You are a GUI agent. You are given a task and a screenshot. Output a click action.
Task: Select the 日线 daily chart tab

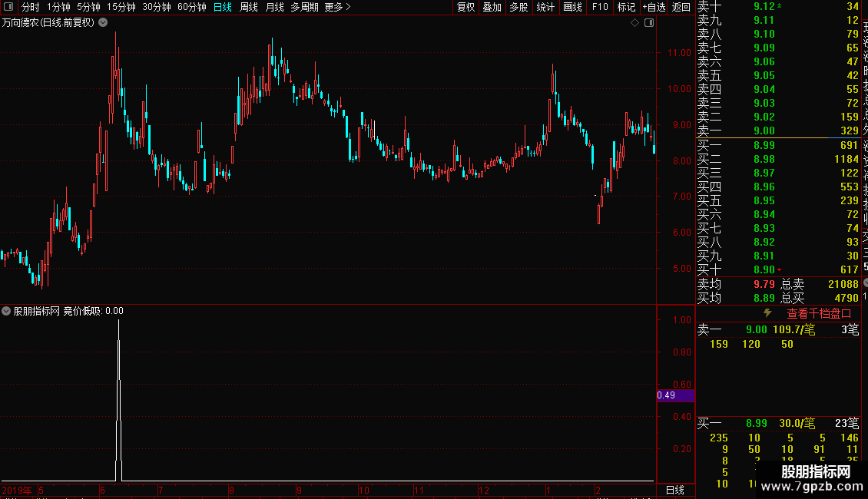point(223,7)
